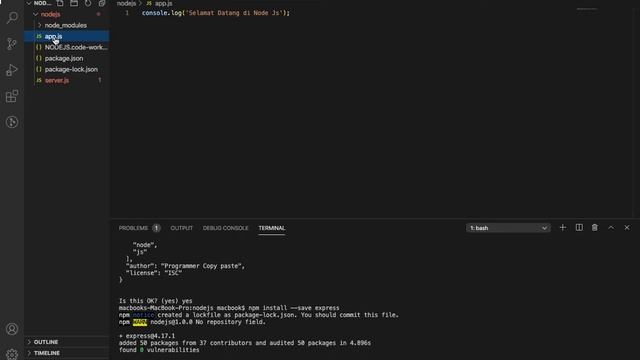
Task: Create a new terminal with plus icon
Action: [x=563, y=228]
